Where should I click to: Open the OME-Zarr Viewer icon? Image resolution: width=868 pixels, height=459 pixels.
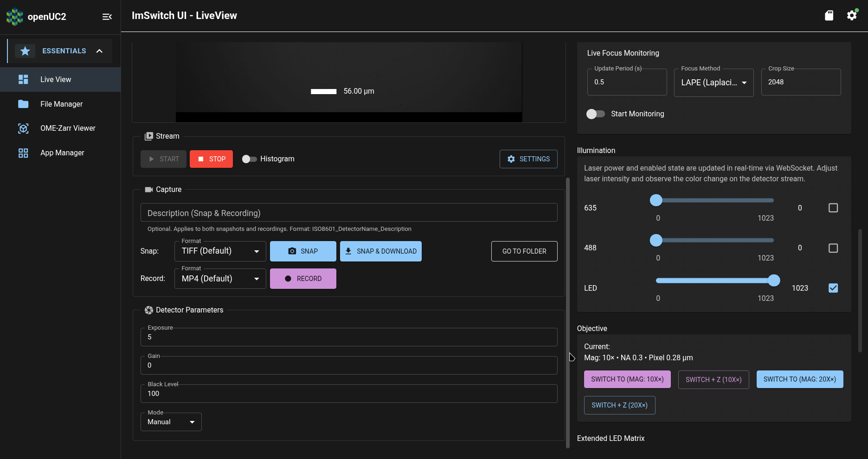click(23, 128)
